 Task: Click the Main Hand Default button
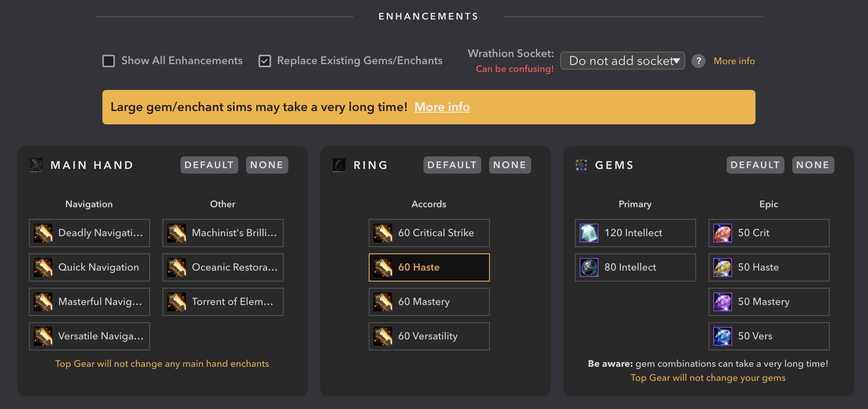point(209,165)
